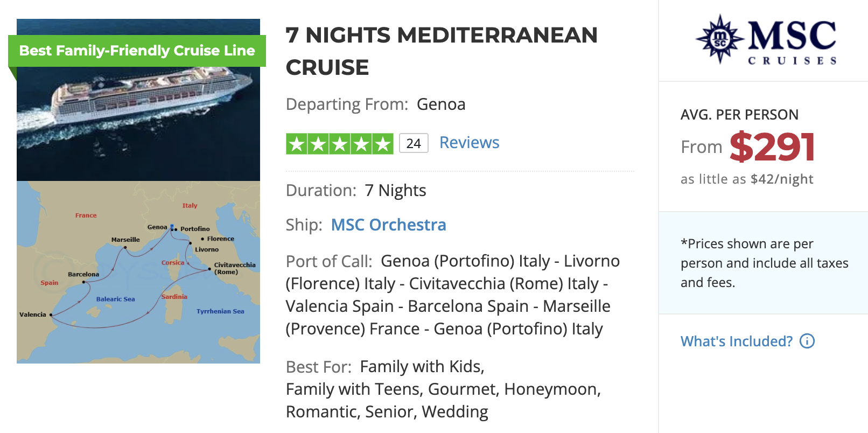Click the MSC Cruises logo

coord(765,40)
